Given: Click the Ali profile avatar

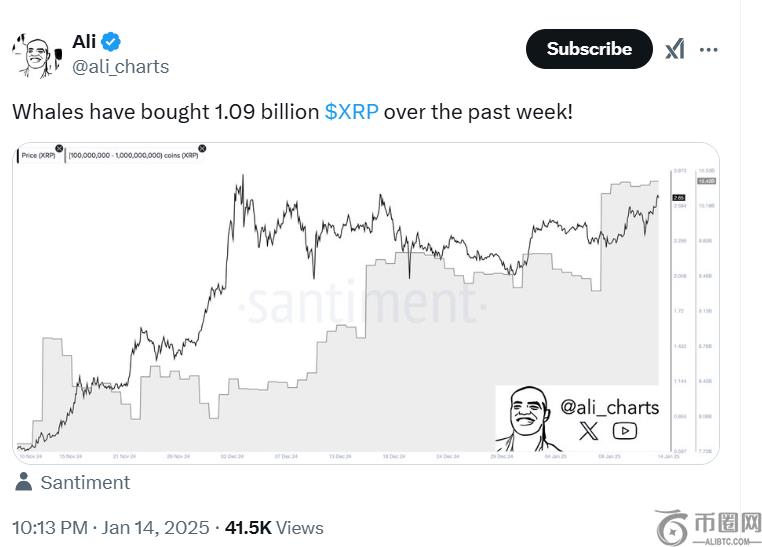Looking at the screenshot, I should tap(32, 54).
